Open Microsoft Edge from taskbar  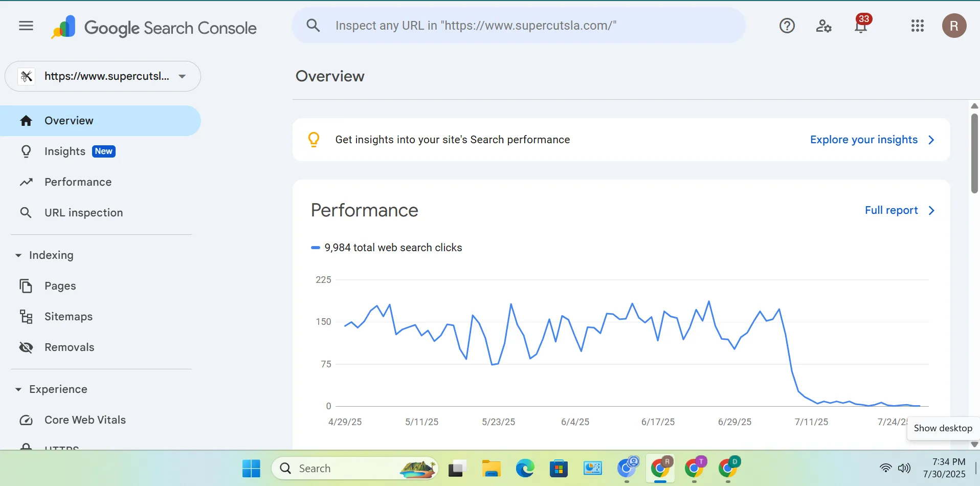pos(525,468)
